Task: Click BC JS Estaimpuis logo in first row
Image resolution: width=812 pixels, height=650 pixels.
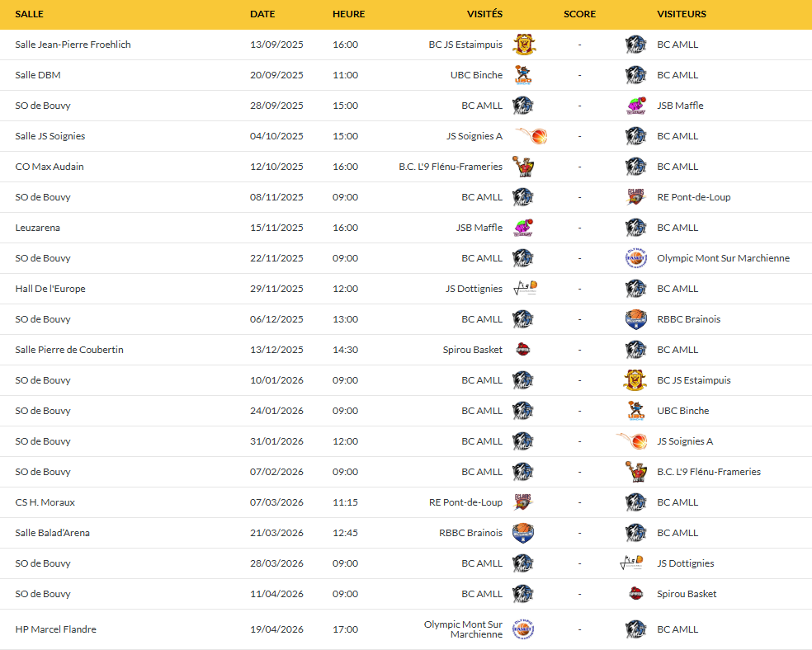Action: 523,45
